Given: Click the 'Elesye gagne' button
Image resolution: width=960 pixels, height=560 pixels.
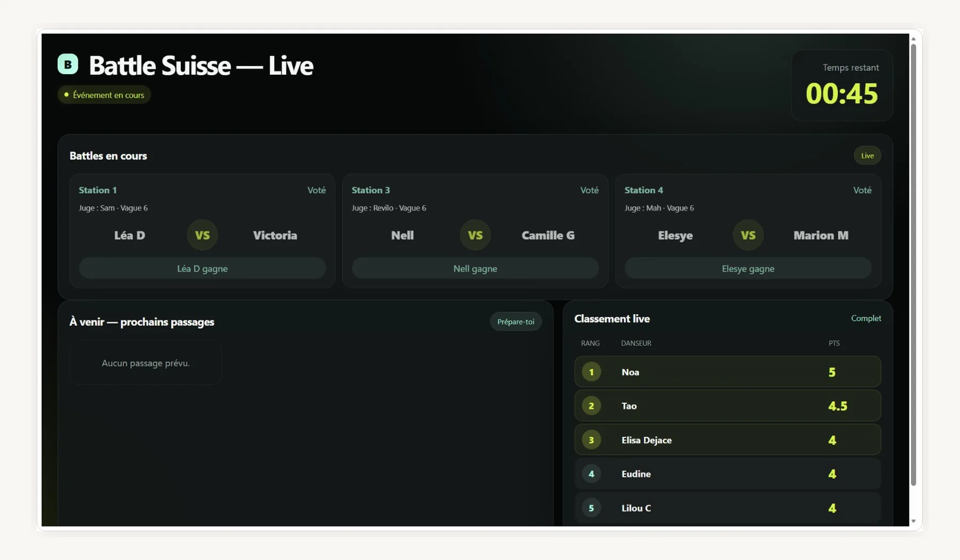Looking at the screenshot, I should pyautogui.click(x=748, y=268).
